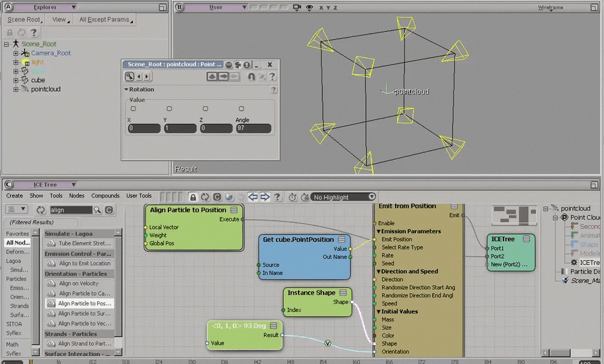Toggle animation marker above X field
604x364 pixels.
pyautogui.click(x=133, y=109)
